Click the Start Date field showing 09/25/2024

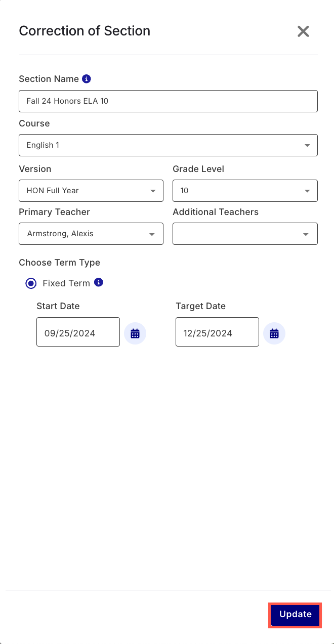pyautogui.click(x=78, y=332)
